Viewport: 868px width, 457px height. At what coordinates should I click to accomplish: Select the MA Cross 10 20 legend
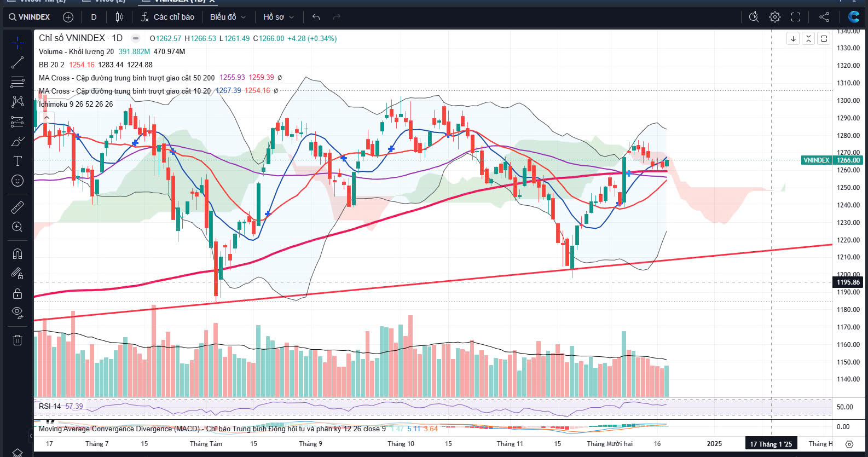[124, 91]
